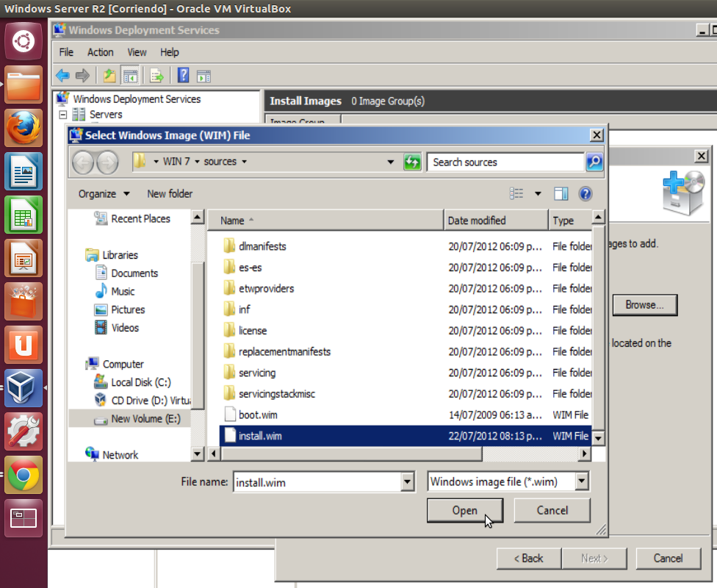Click the change view icon in file dialog
Image resolution: width=717 pixels, height=588 pixels.
pos(516,193)
